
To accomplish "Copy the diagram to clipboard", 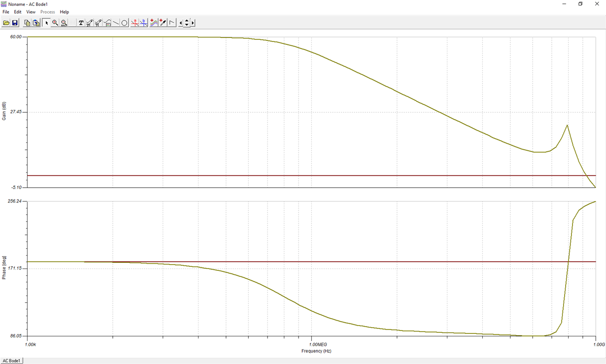I will tap(28, 23).
